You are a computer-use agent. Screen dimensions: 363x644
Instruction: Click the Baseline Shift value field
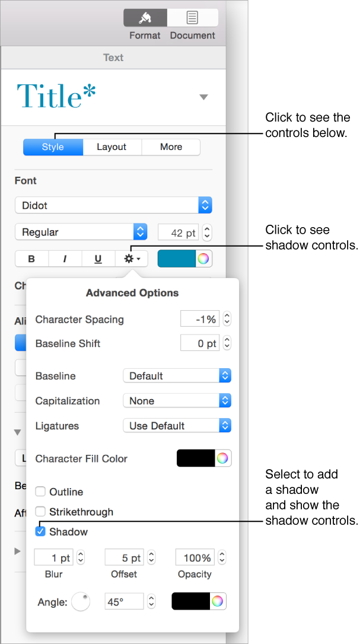(200, 343)
